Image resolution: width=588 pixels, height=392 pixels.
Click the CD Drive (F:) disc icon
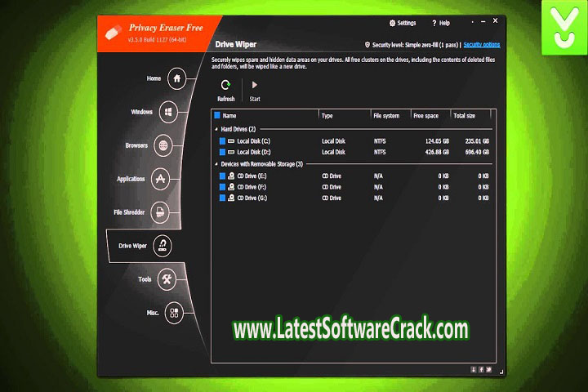click(231, 186)
